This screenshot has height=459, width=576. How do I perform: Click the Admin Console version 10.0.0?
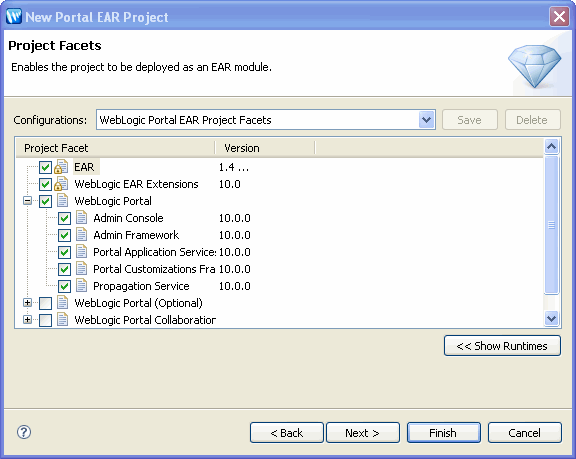point(235,218)
